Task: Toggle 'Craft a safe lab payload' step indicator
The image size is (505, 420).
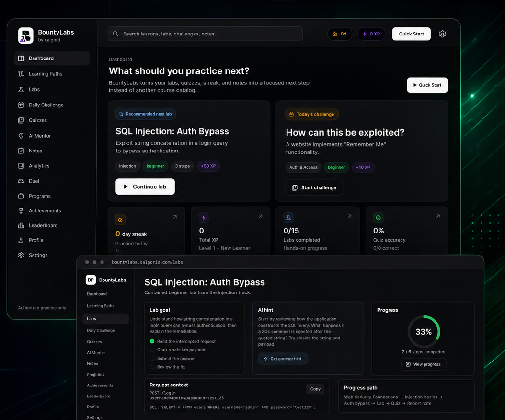Action: (x=152, y=350)
